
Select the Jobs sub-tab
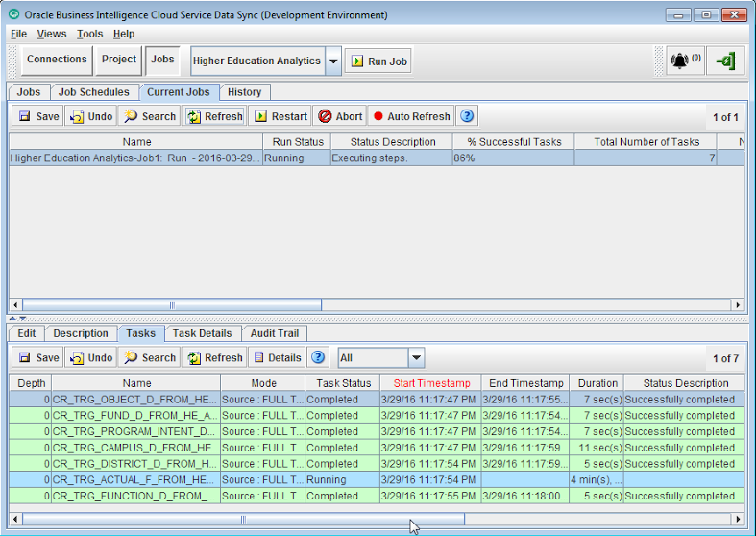(29, 92)
